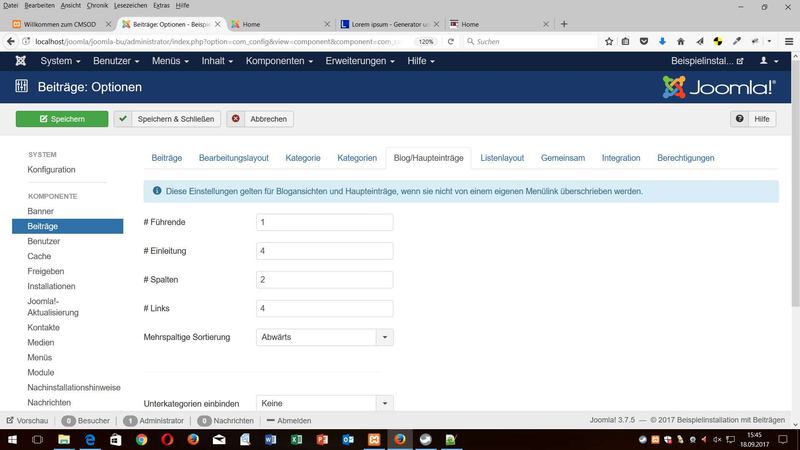Open the Firefox hamburger menu
Screen dimensions: 800x450
pos(789,41)
